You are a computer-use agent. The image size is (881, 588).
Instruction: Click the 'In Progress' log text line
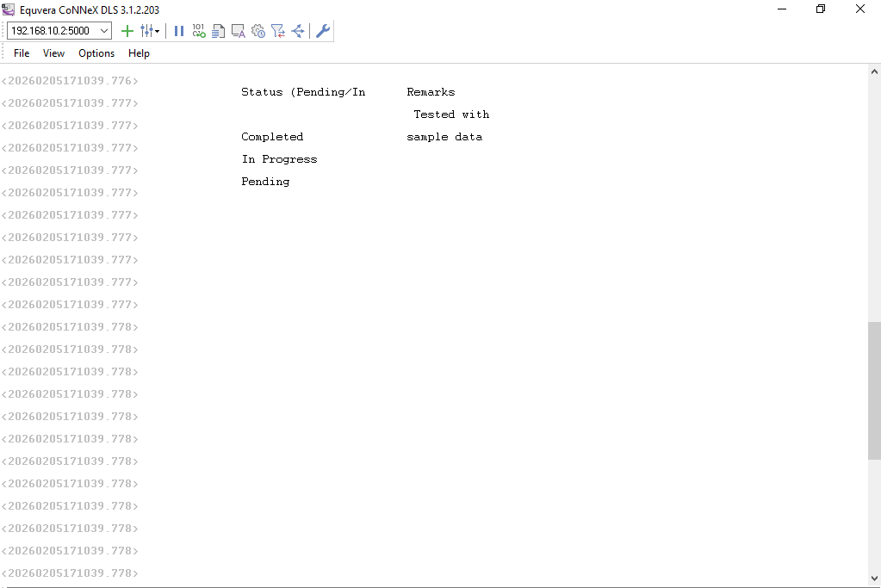279,159
